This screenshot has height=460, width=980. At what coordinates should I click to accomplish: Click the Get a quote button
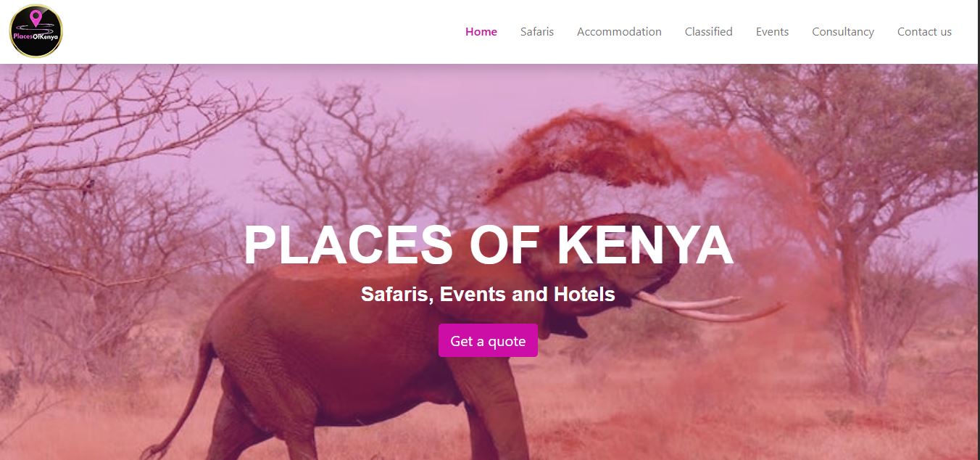488,340
